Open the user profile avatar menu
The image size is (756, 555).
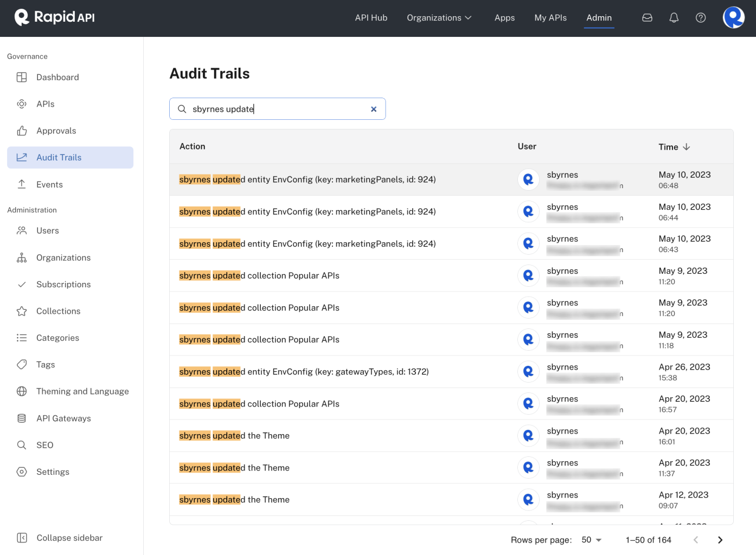(734, 17)
